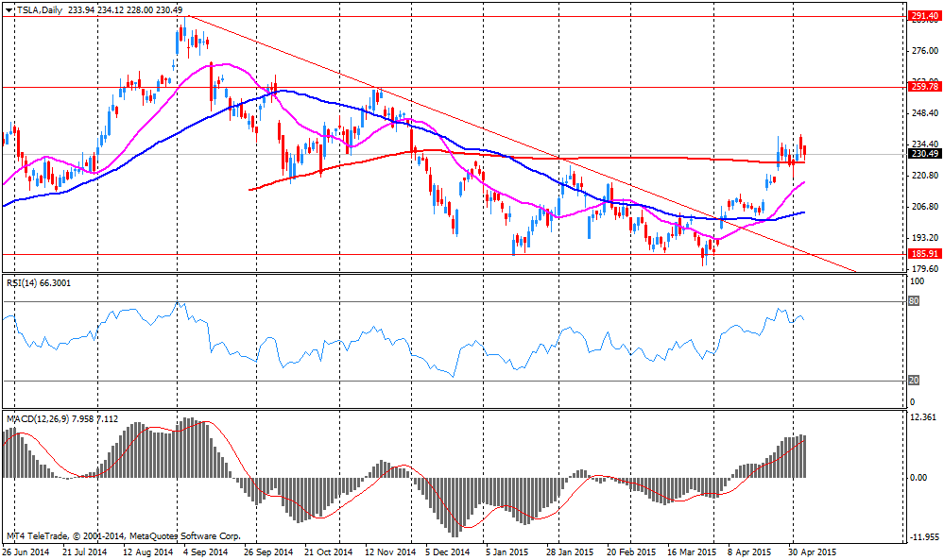Image resolution: width=944 pixels, height=560 pixels.
Task: Click the 21 Jul 2014 date label
Action: (x=85, y=552)
